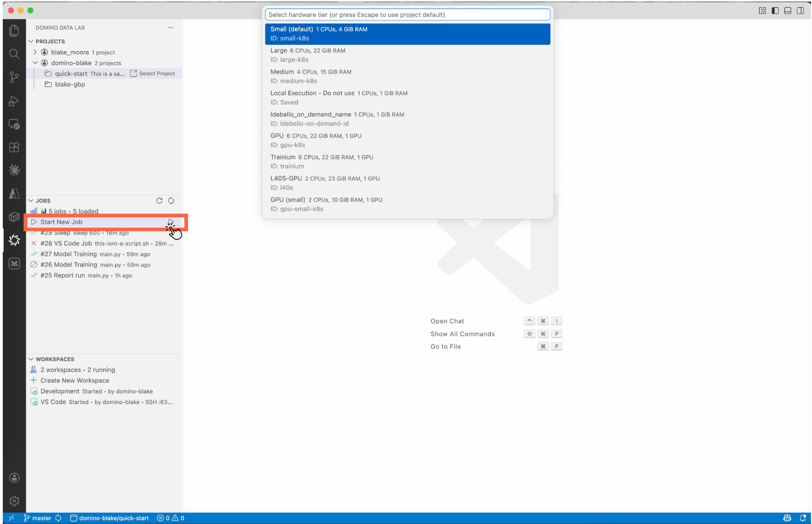Viewport: 812px width, 524px height.
Task: Open the Source Control view
Action: (14, 77)
